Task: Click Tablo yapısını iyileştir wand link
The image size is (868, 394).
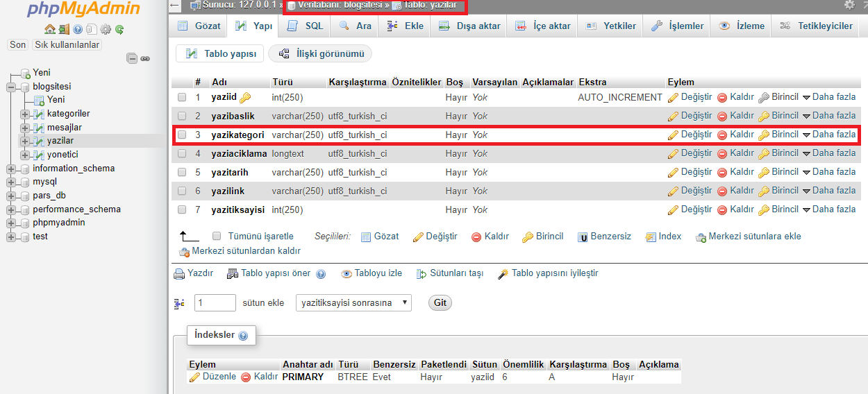Action: [x=548, y=273]
